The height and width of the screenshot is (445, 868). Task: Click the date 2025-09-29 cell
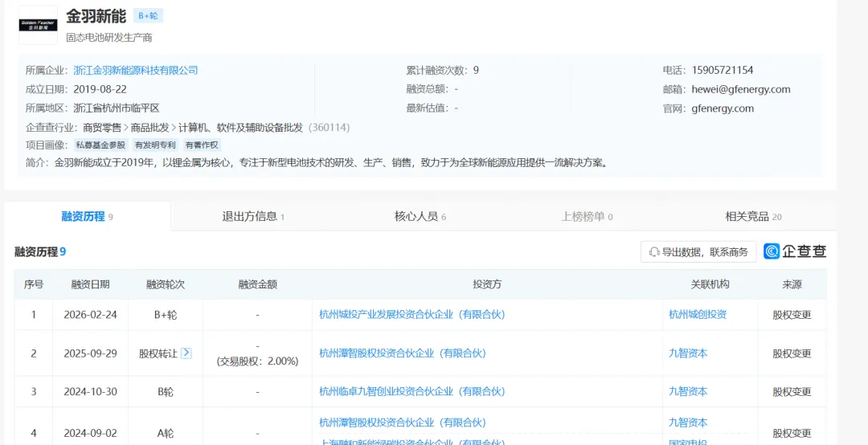(x=90, y=353)
